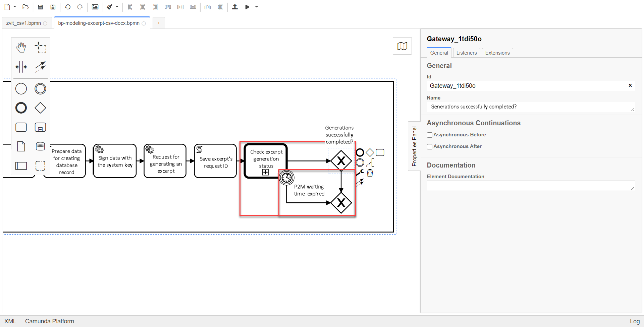Click the Element Documentation text area
This screenshot has height=327, width=644.
pos(531,186)
